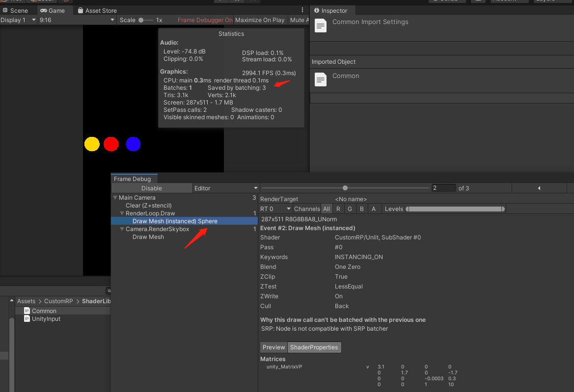Toggle Maximize On Play
Image resolution: width=574 pixels, height=392 pixels.
coord(260,20)
